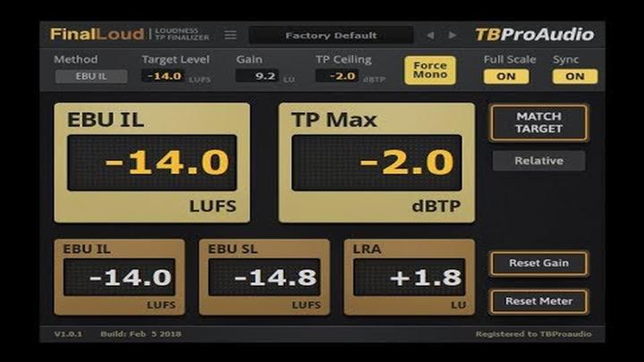Click the small EBU IL -14.0 meter
644x362 pixels.
pos(120,277)
